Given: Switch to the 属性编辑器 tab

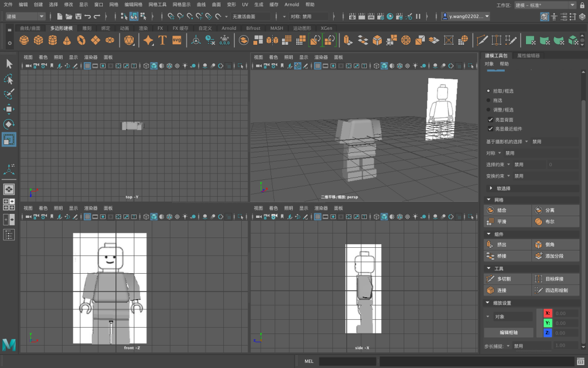Looking at the screenshot, I should 528,56.
